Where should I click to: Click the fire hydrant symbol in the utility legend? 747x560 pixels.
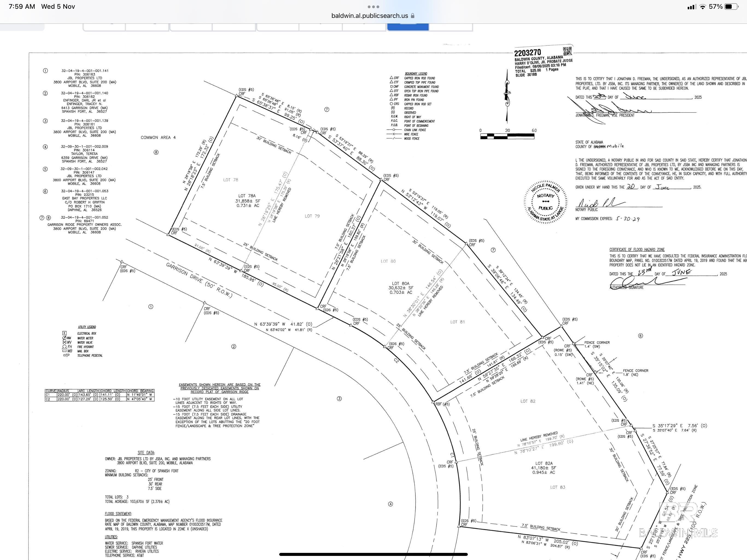point(64,347)
